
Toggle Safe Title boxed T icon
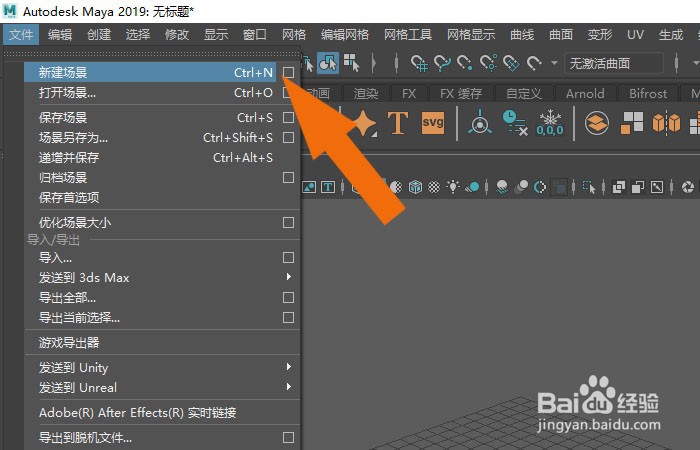328,187
